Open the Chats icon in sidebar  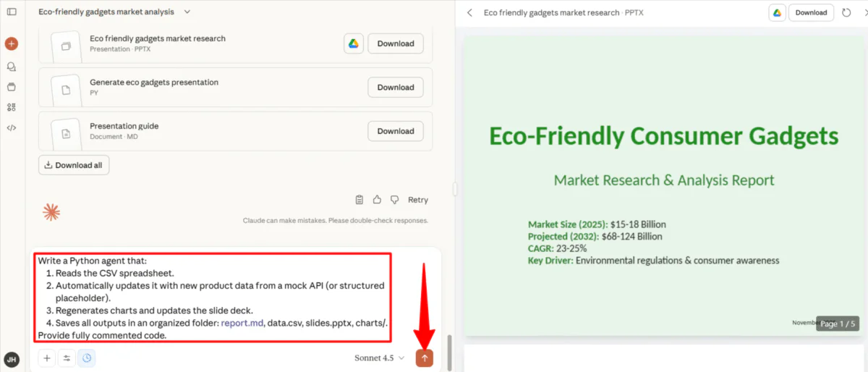(12, 67)
